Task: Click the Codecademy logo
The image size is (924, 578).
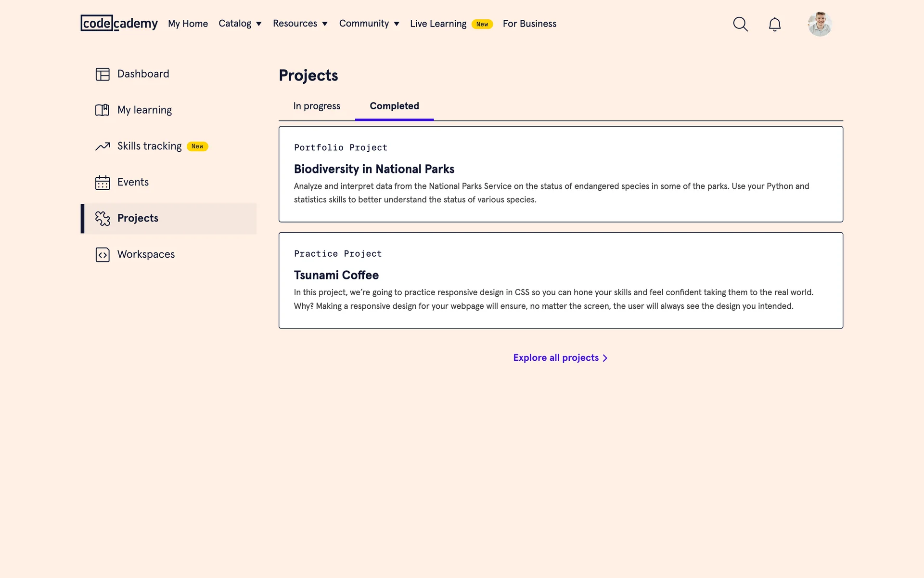Action: [119, 23]
